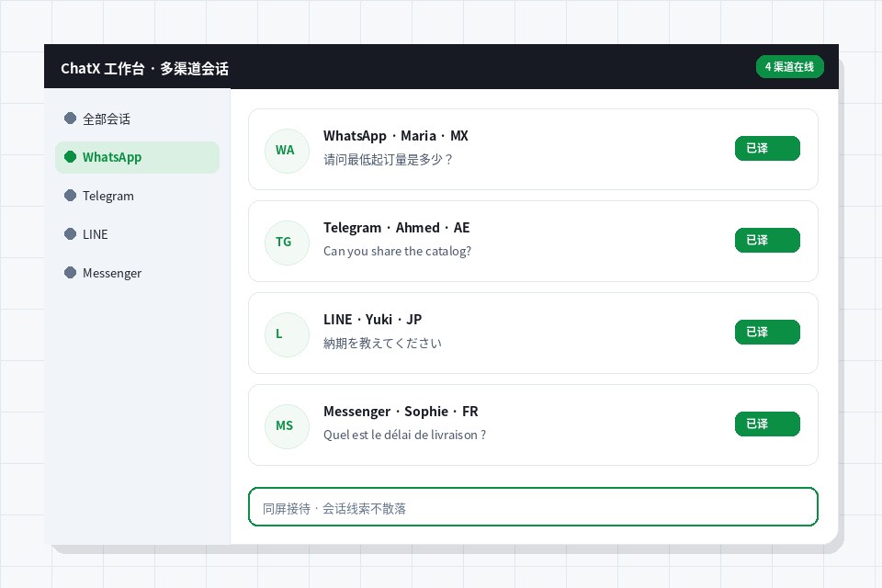Click 已译 button on Maria's conversation

point(767,149)
